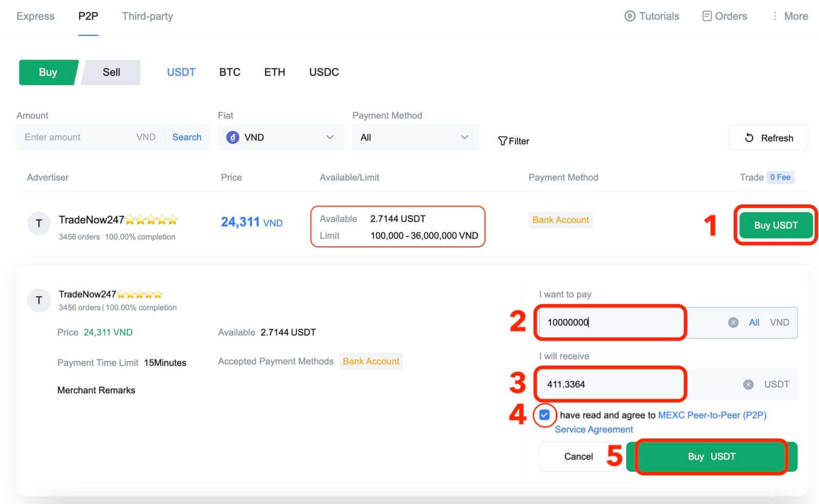
Task: Choose the USDC coin tab
Action: point(324,72)
